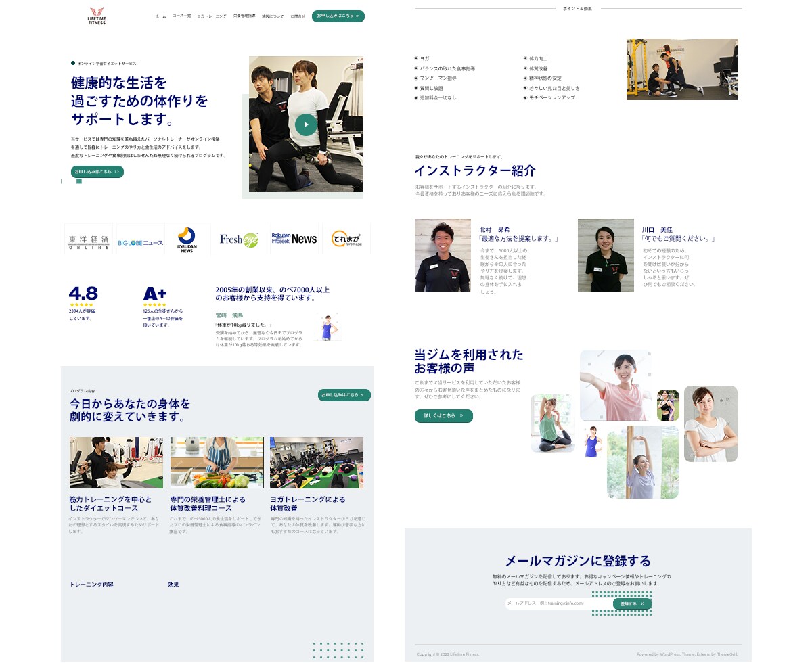
Task: Click the Lifetime Fitness logo
Action: [x=97, y=16]
